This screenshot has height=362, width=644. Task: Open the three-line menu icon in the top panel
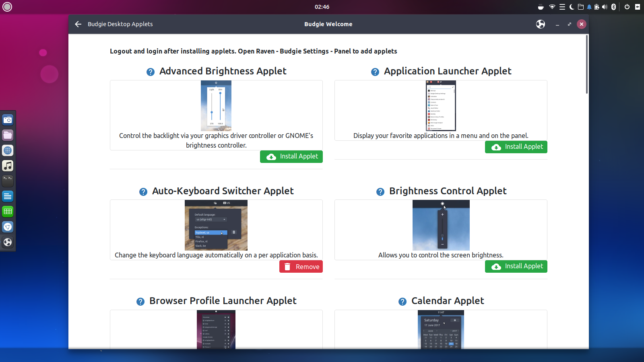tap(562, 7)
